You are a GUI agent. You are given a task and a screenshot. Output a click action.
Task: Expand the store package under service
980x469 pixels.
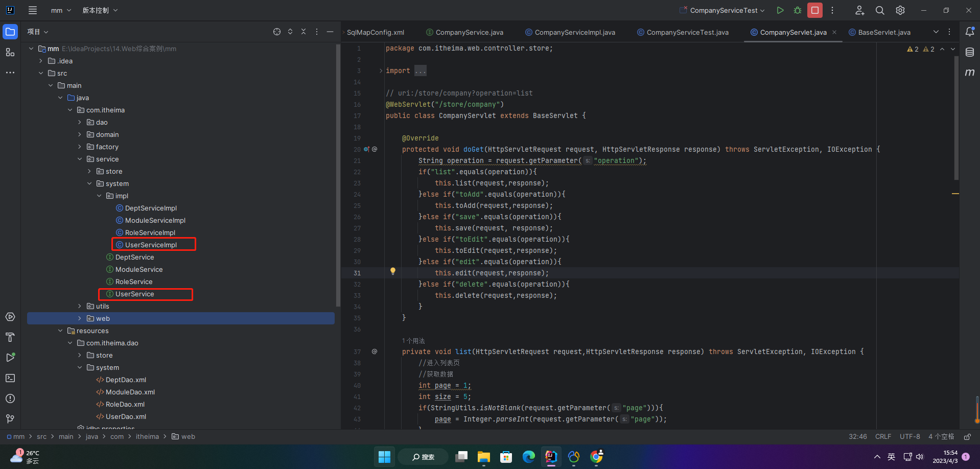point(89,171)
